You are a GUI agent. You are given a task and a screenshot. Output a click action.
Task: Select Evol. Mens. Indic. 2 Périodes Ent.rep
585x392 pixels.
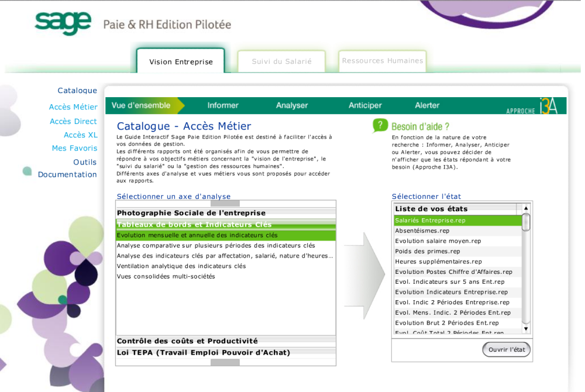[x=458, y=312]
